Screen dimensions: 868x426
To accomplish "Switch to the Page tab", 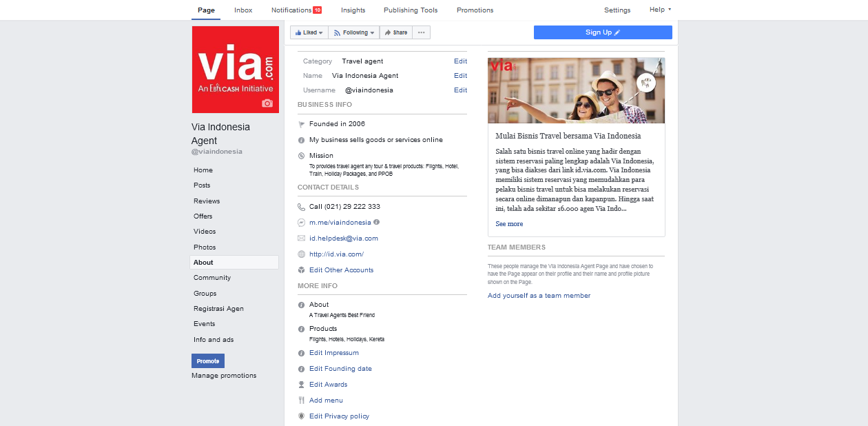I will pyautogui.click(x=206, y=10).
